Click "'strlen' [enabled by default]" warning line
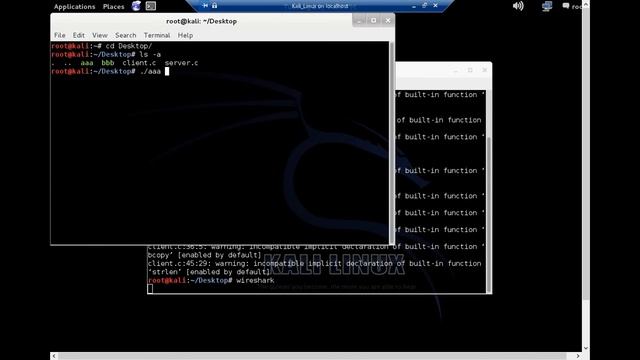640x360 pixels. 209,272
